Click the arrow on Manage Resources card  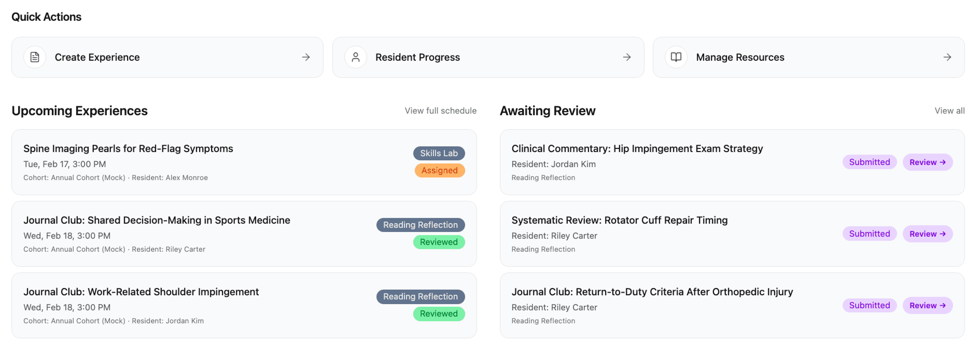[x=947, y=57]
